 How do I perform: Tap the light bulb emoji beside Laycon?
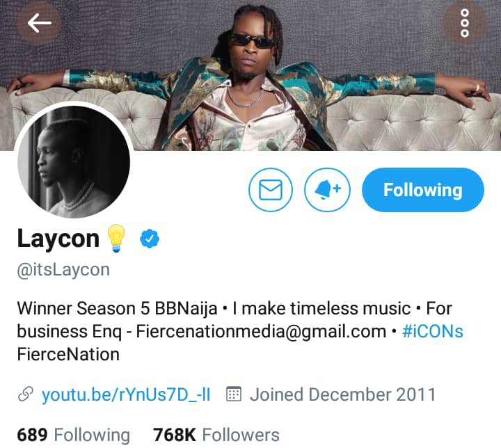pos(116,239)
